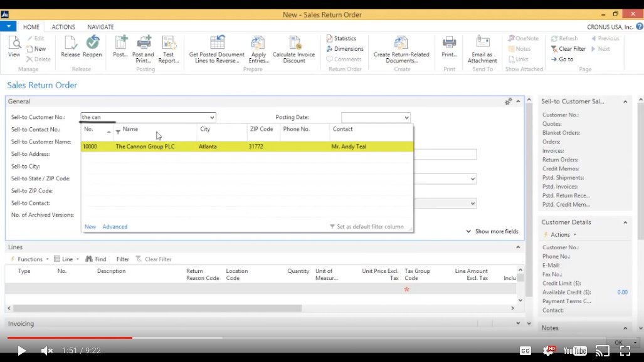This screenshot has height=362, width=644.
Task: Collapse the General FastTab
Action: coord(518,101)
